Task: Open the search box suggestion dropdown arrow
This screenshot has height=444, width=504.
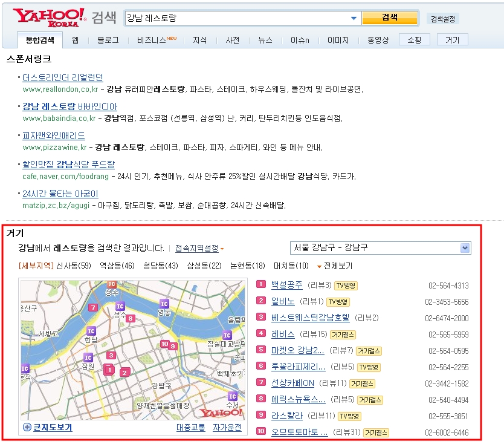Action: pos(354,18)
